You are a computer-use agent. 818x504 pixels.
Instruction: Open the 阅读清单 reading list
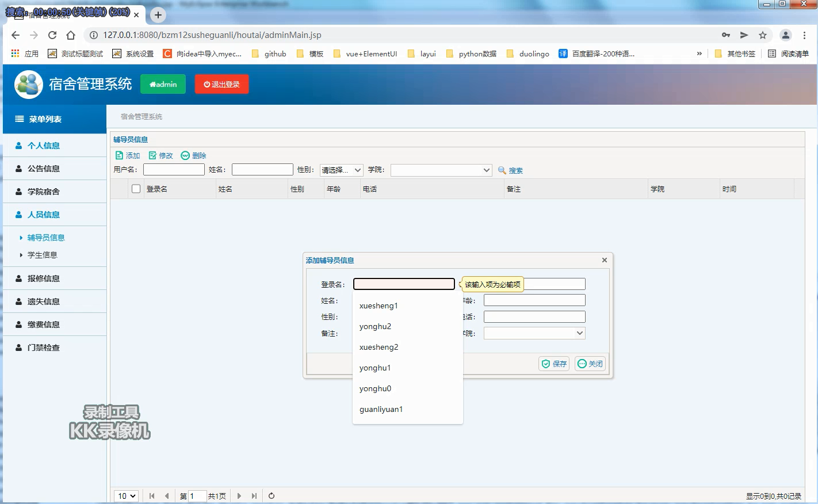(788, 54)
